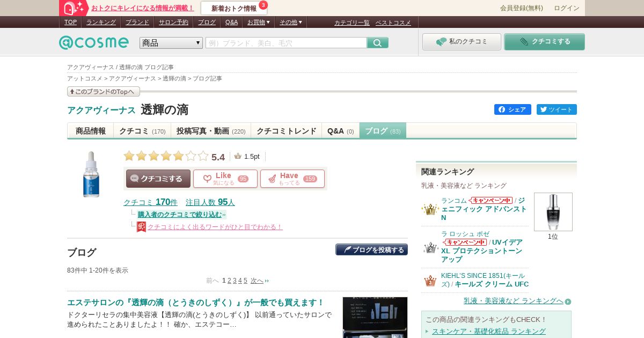Open サロン予約 in navigation bar
The image size is (644, 338).
(x=173, y=22)
